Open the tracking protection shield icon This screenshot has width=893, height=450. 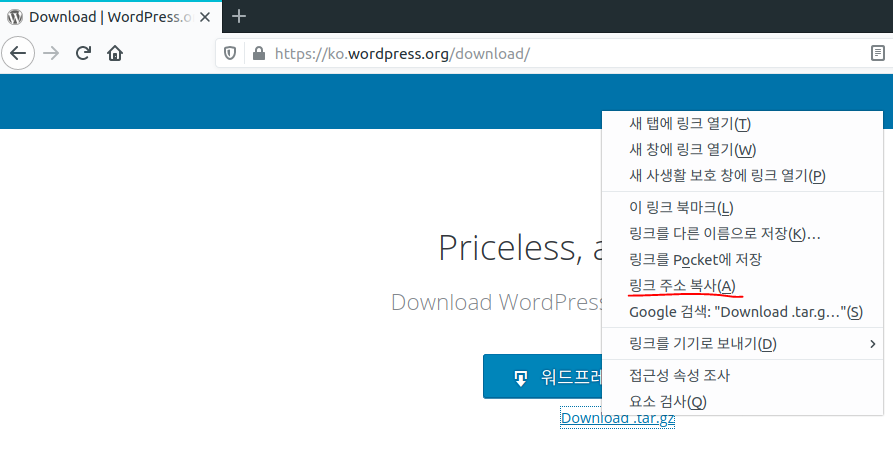pos(230,54)
